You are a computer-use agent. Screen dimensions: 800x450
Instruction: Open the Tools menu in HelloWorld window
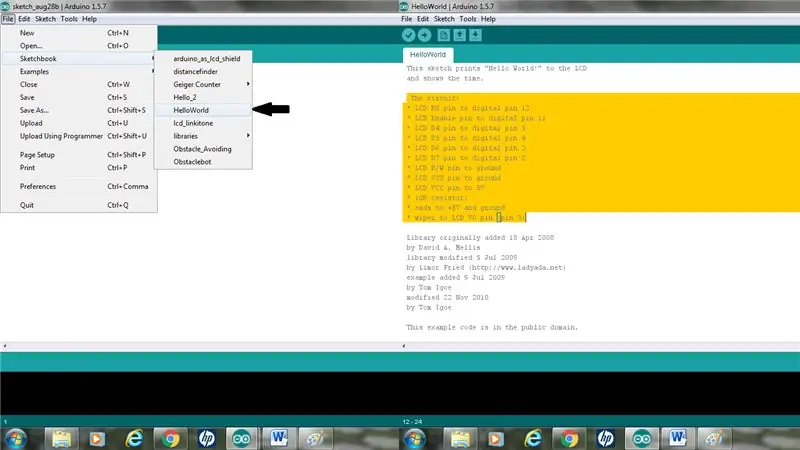tap(468, 19)
